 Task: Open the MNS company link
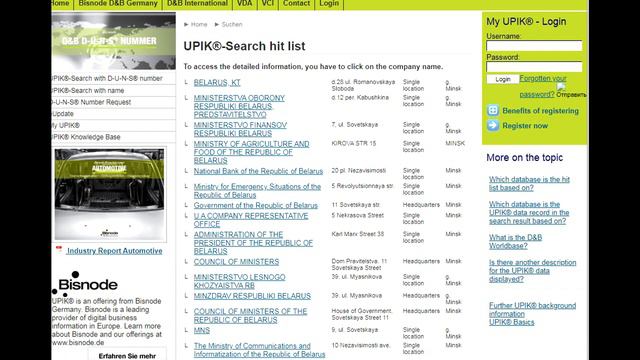click(x=202, y=330)
